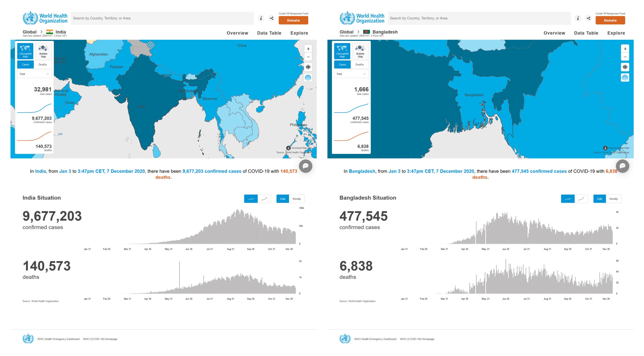
Task: Open share icon on Bangladesh dashboard
Action: tap(589, 18)
